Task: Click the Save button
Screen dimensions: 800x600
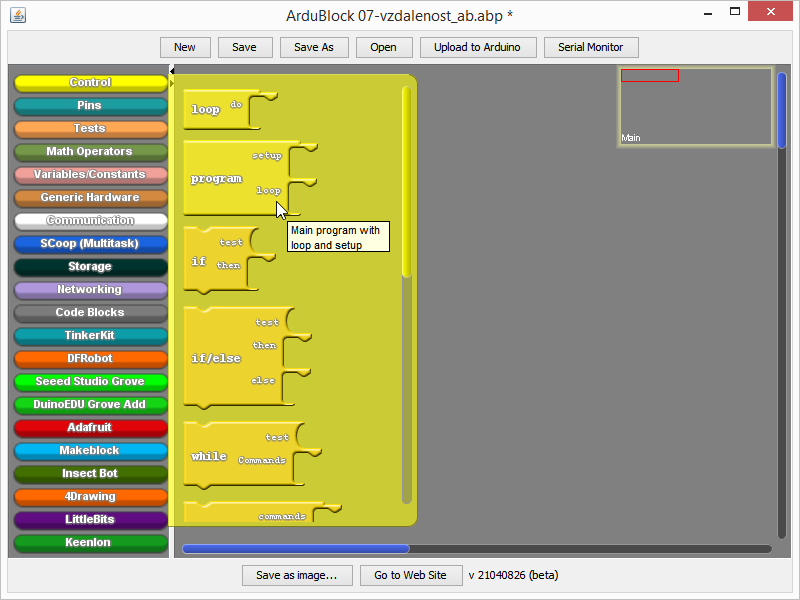Action: pos(245,47)
